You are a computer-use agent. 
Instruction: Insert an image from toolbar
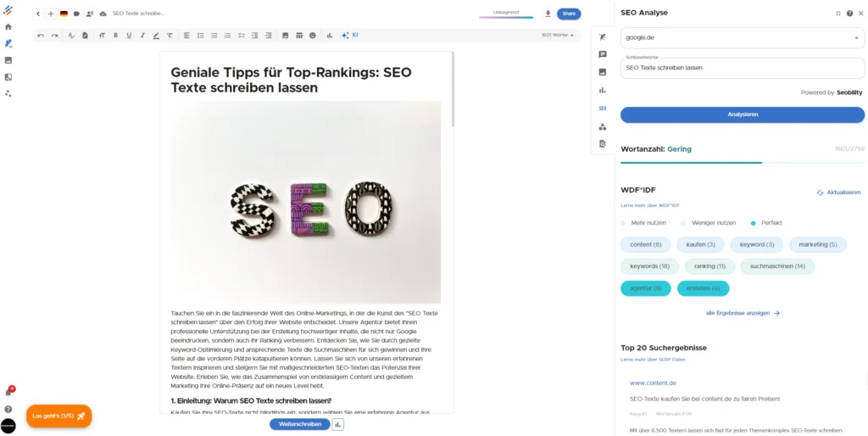click(x=285, y=36)
